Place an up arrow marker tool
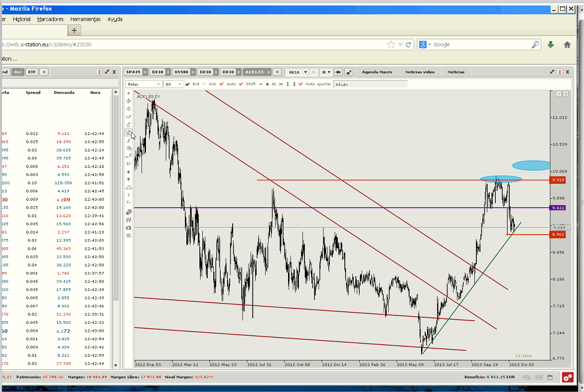Screen dimensions: 584x392 [x=129, y=172]
